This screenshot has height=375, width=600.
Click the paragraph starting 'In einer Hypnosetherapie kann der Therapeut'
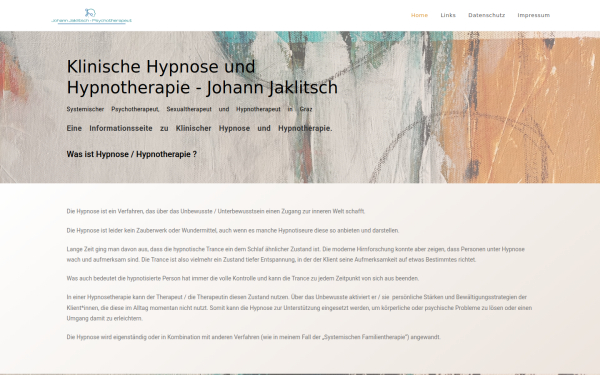(299, 308)
